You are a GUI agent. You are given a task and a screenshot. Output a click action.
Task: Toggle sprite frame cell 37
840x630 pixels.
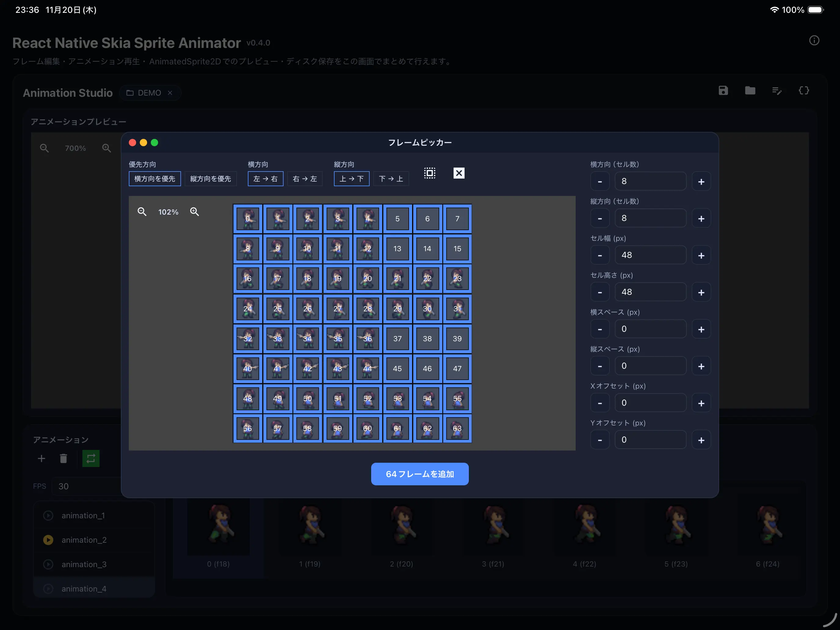coord(397,339)
